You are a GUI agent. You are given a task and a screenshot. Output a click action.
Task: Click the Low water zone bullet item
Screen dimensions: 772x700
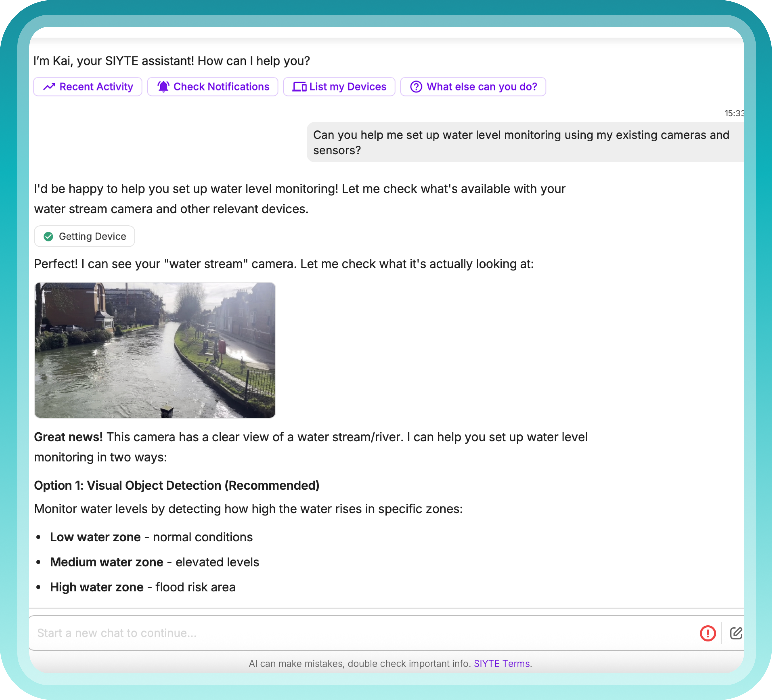(151, 537)
